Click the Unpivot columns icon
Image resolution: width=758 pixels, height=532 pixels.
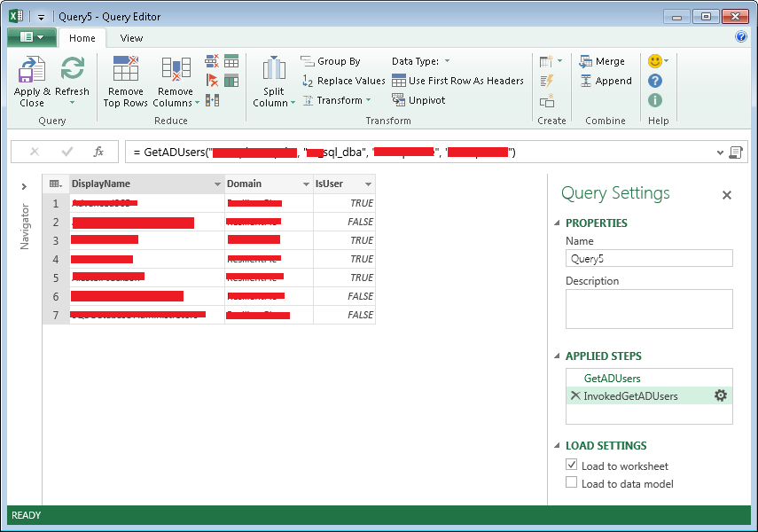point(399,100)
